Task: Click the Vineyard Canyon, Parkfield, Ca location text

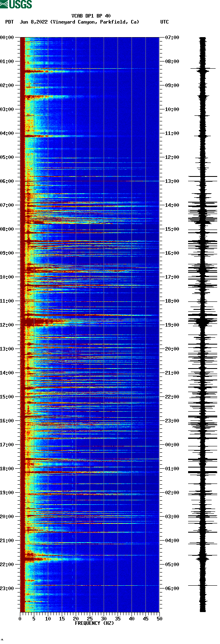Action: [x=95, y=22]
